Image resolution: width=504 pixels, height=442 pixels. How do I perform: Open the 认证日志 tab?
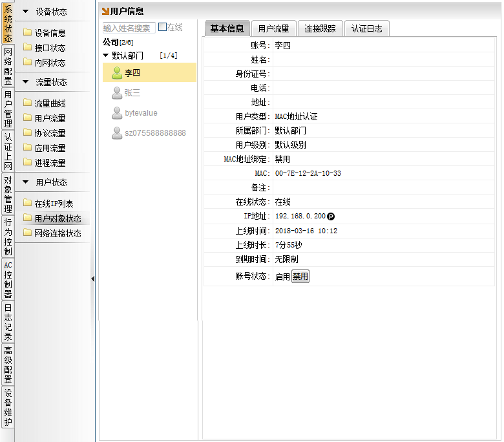366,28
